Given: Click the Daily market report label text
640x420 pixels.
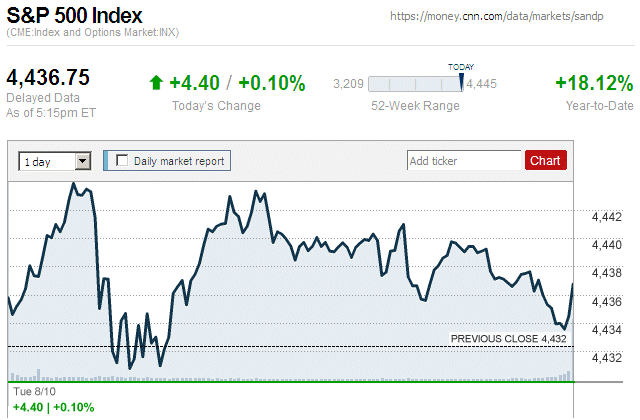Looking at the screenshot, I should tap(179, 160).
